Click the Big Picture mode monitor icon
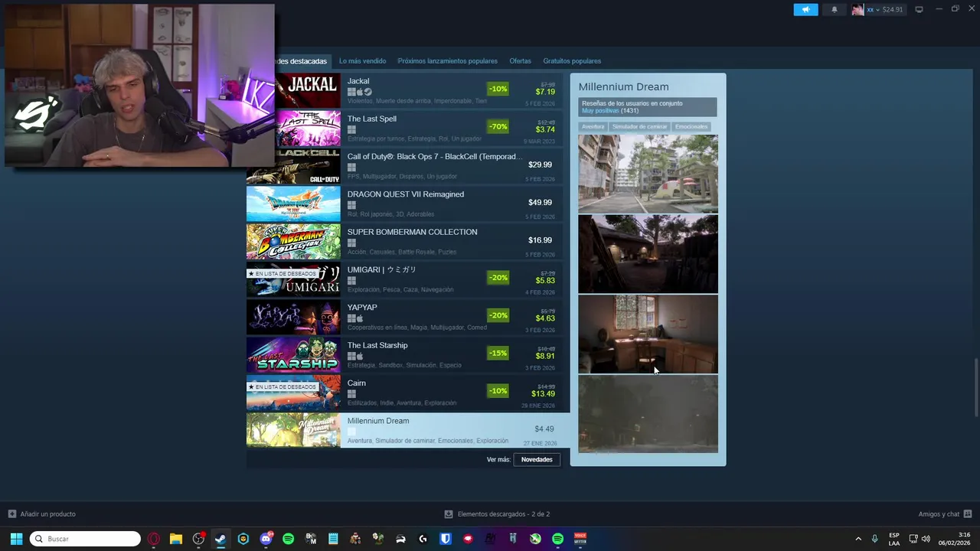The height and width of the screenshot is (551, 980). tap(919, 9)
